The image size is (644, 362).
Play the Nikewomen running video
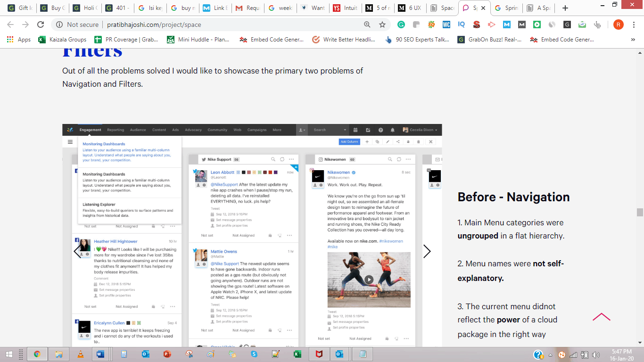(369, 280)
